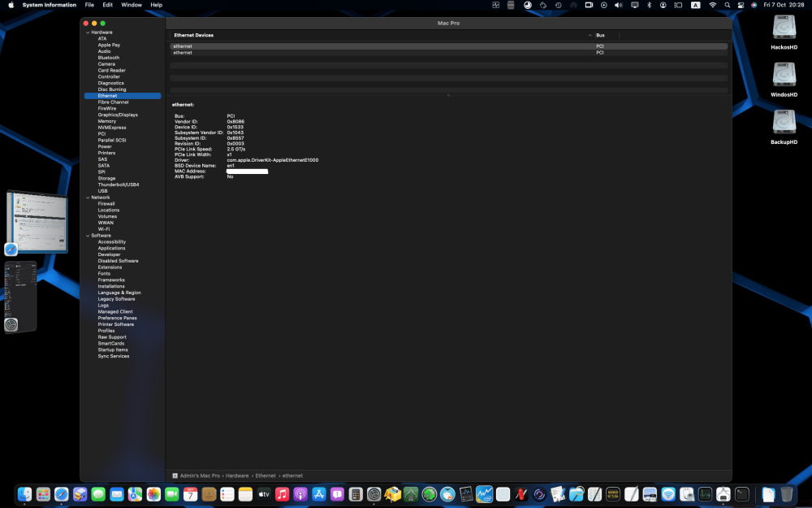The height and width of the screenshot is (508, 812).
Task: Open the File menu
Action: (89, 5)
